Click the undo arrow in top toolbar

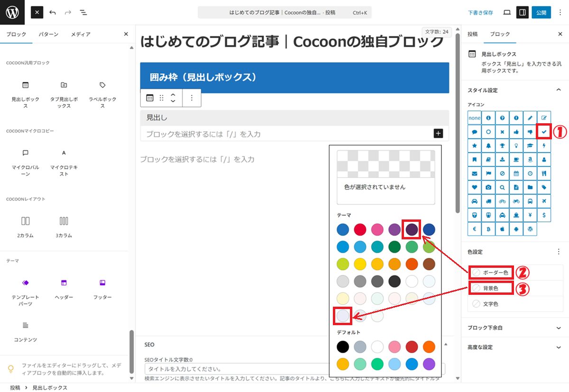(52, 12)
